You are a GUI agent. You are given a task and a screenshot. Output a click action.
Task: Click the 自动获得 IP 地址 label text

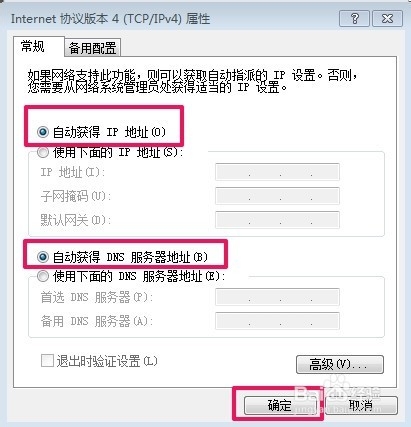pos(109,132)
